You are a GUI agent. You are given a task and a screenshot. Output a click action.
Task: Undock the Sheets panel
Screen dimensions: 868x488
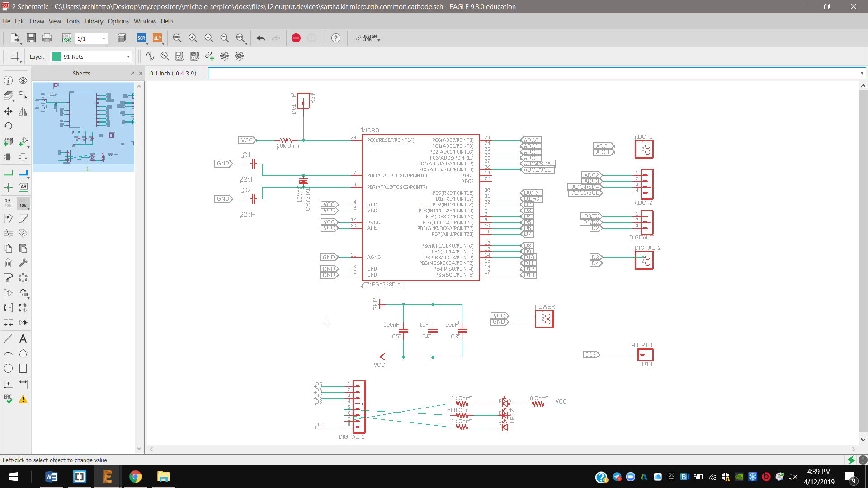click(x=132, y=73)
